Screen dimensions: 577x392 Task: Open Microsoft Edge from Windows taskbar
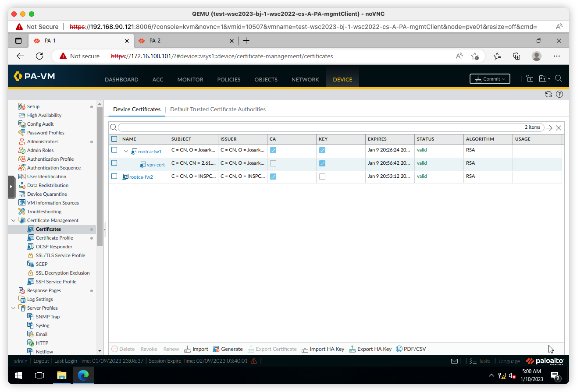(x=83, y=375)
